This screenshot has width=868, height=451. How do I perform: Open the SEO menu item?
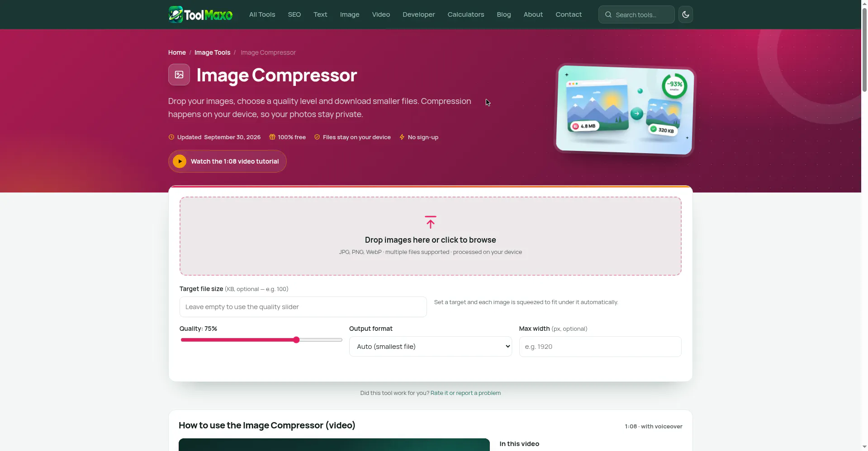(294, 14)
